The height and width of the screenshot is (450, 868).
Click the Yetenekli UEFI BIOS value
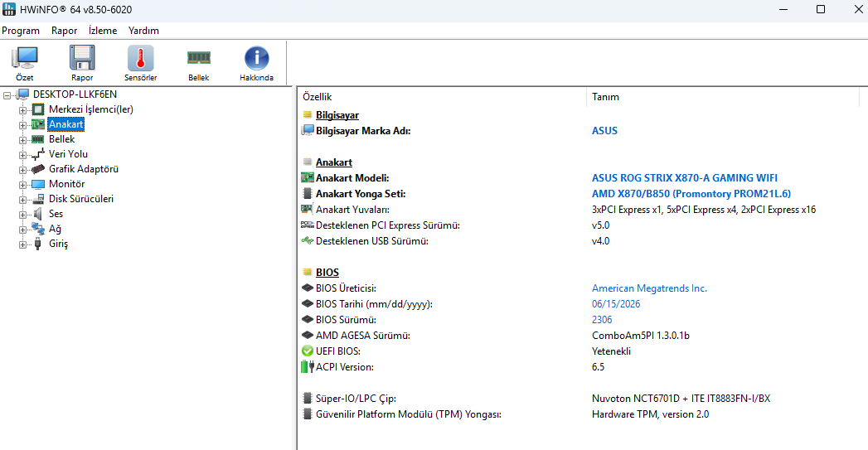click(x=611, y=351)
